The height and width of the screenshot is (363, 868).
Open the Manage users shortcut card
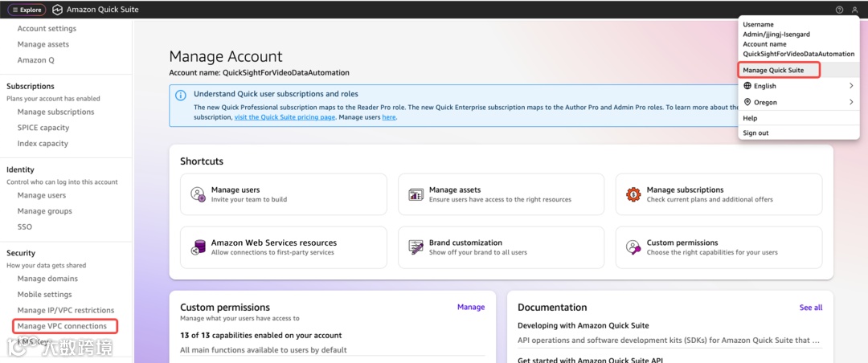(284, 194)
